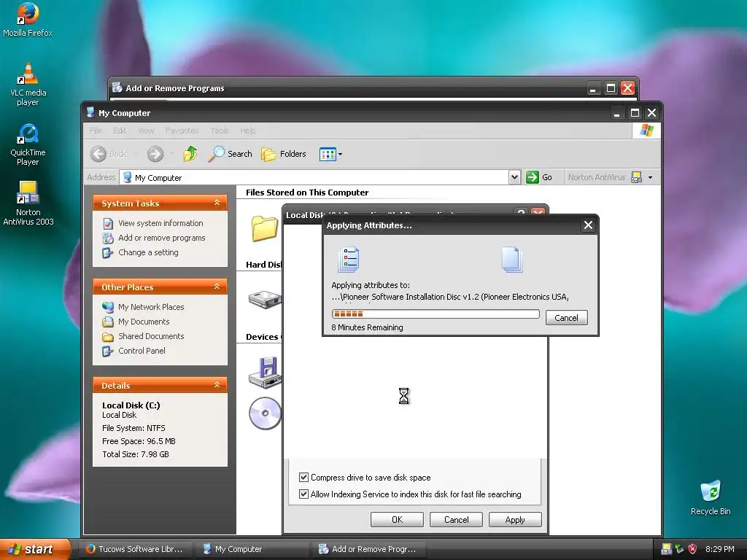Open Shared Documents link
Viewport: 747px width, 560px height.
point(151,336)
